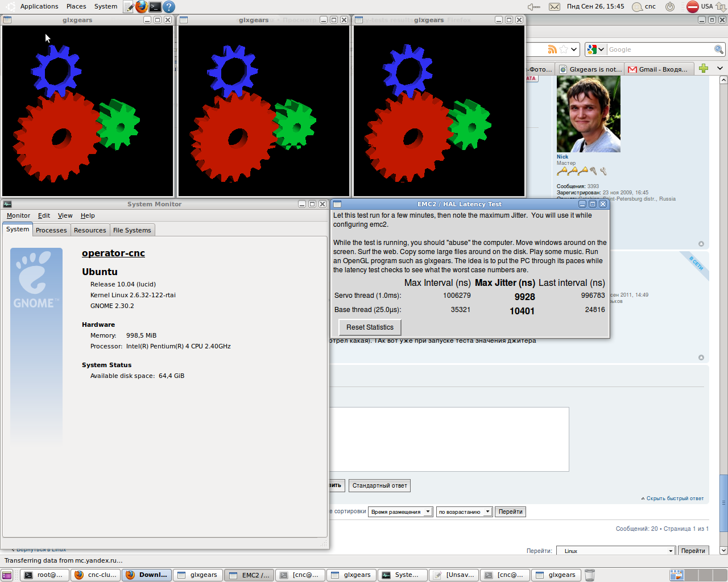728x582 pixels.
Task: Switch to the 'Syste...' taskbar button
Action: pos(403,575)
